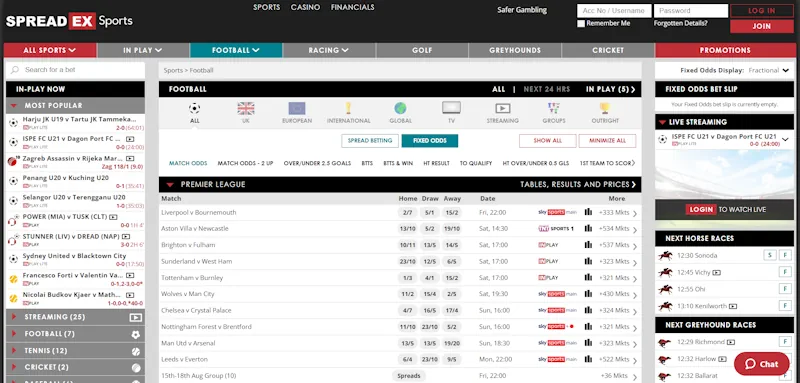Select the BTTS & Win market tab
This screenshot has height=383, width=800.
(398, 163)
